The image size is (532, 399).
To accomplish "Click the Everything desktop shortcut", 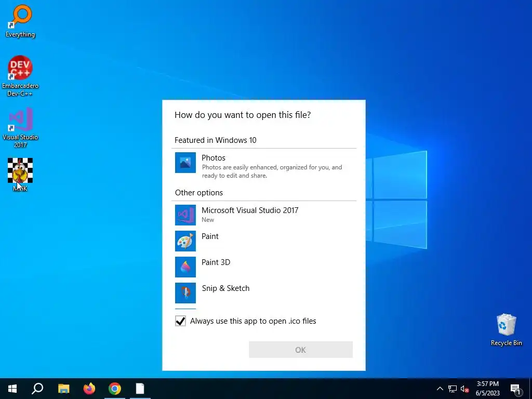I will [20, 21].
